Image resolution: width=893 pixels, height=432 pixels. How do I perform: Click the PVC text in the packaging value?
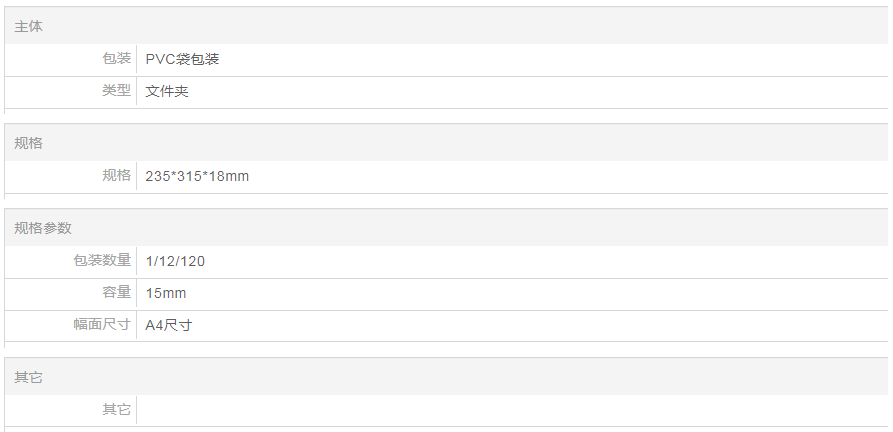coord(160,59)
